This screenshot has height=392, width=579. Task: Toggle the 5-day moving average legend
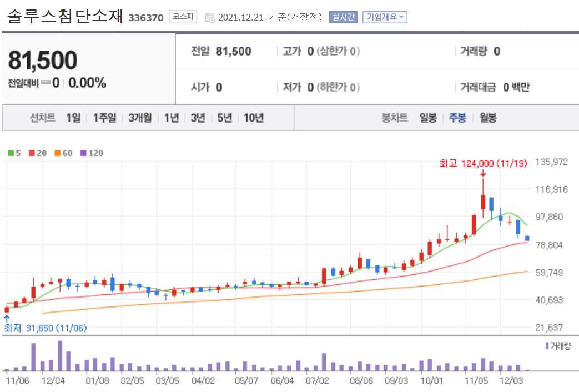point(12,153)
